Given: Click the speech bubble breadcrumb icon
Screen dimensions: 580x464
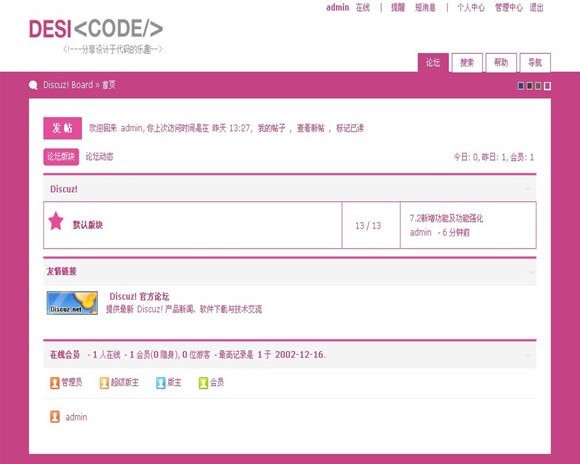Looking at the screenshot, I should click(33, 85).
